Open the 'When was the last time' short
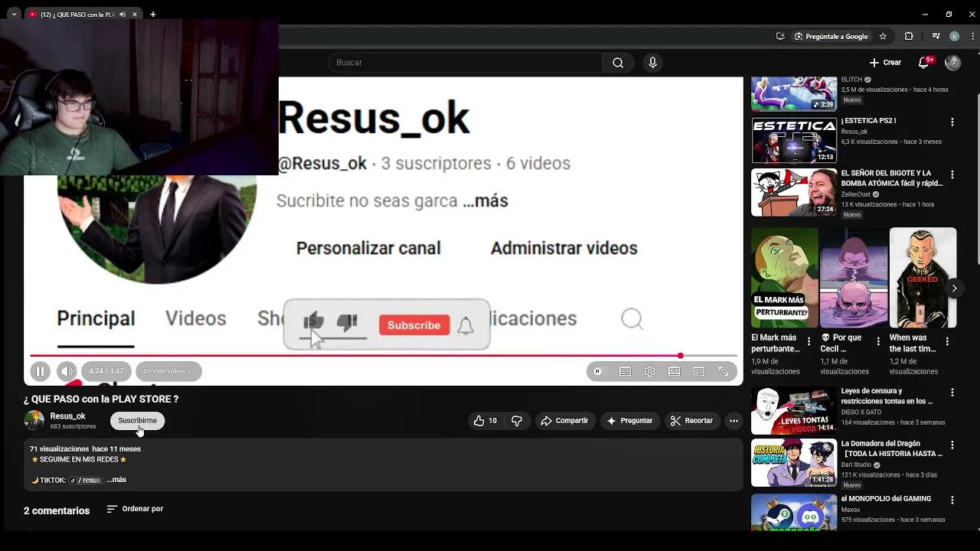This screenshot has width=980, height=551. 923,278
